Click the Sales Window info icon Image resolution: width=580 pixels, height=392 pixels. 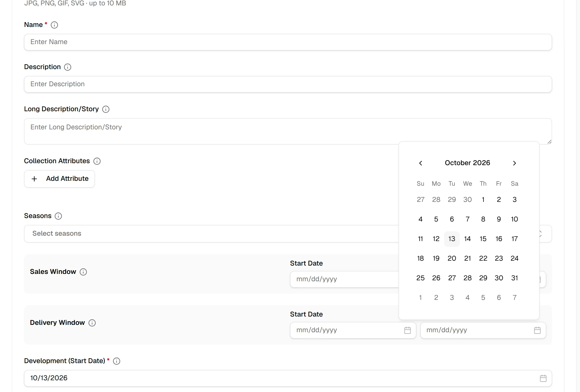(x=83, y=272)
